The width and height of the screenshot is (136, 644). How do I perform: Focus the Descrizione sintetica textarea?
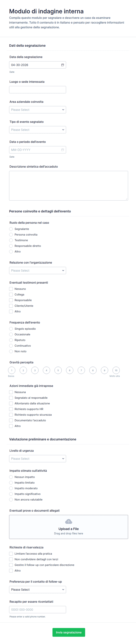[68, 185]
